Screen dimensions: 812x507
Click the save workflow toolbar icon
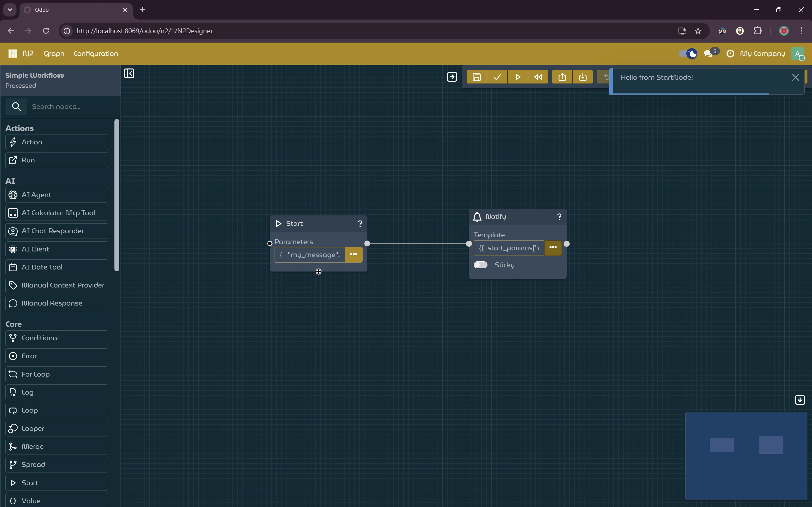tap(476, 77)
